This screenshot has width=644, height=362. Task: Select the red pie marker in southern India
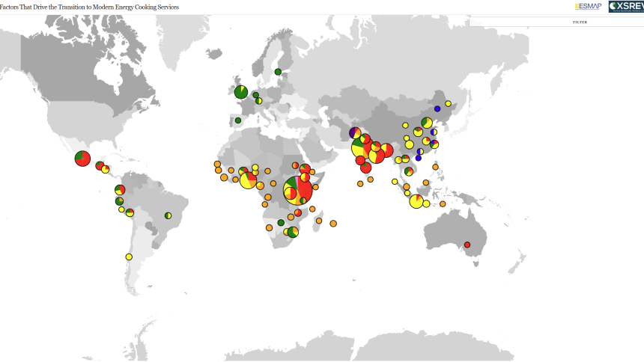click(366, 168)
